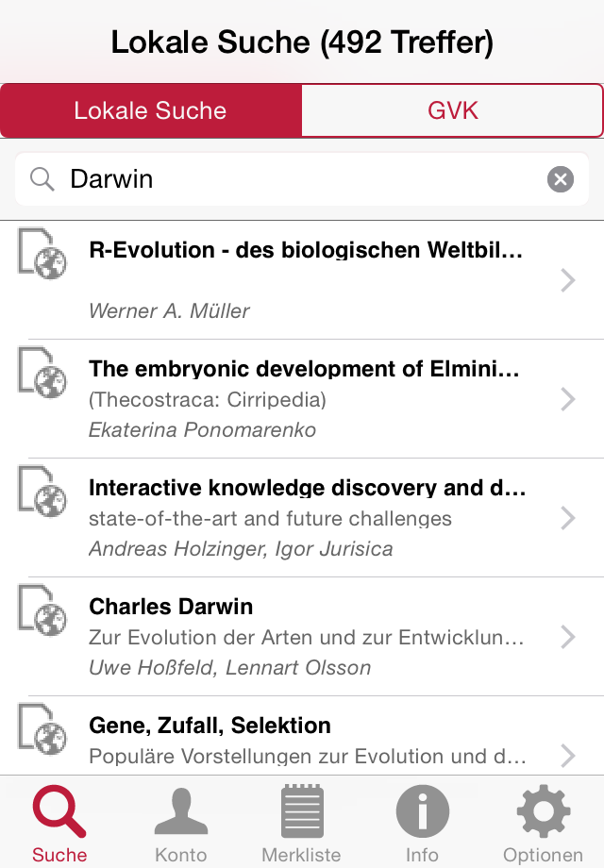Tap the Info circle icon

(x=422, y=813)
